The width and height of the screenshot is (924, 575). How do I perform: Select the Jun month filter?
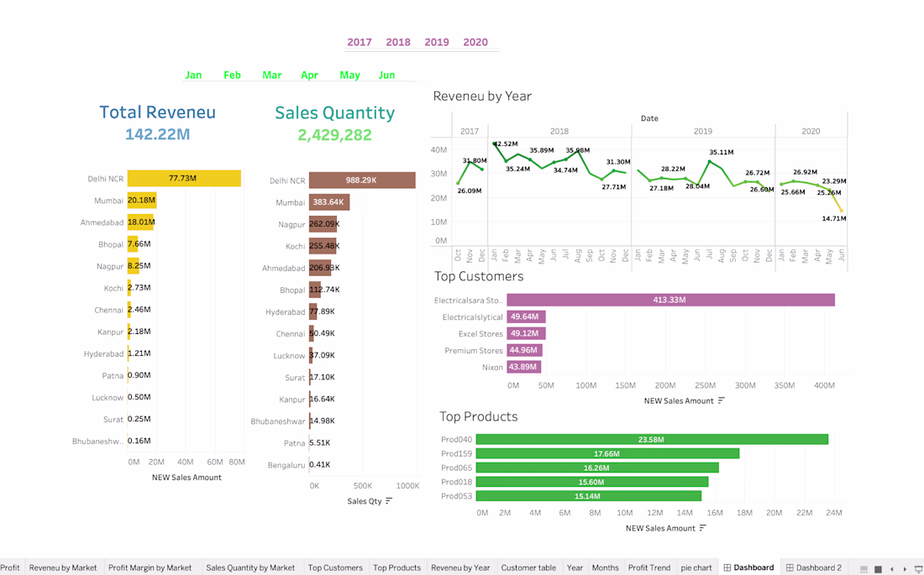pyautogui.click(x=386, y=75)
